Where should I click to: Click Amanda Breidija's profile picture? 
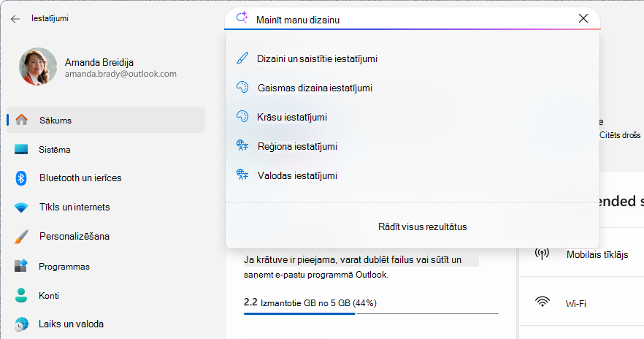(x=38, y=66)
